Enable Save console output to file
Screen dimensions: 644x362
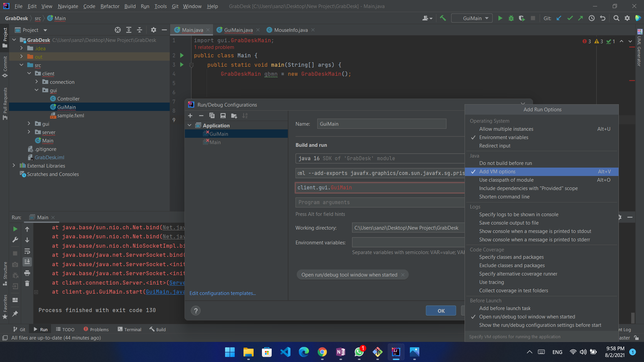coord(541,223)
